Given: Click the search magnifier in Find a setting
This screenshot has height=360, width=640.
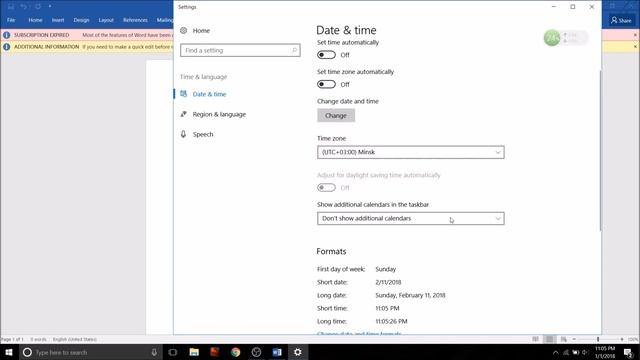Looking at the screenshot, I should coord(294,50).
